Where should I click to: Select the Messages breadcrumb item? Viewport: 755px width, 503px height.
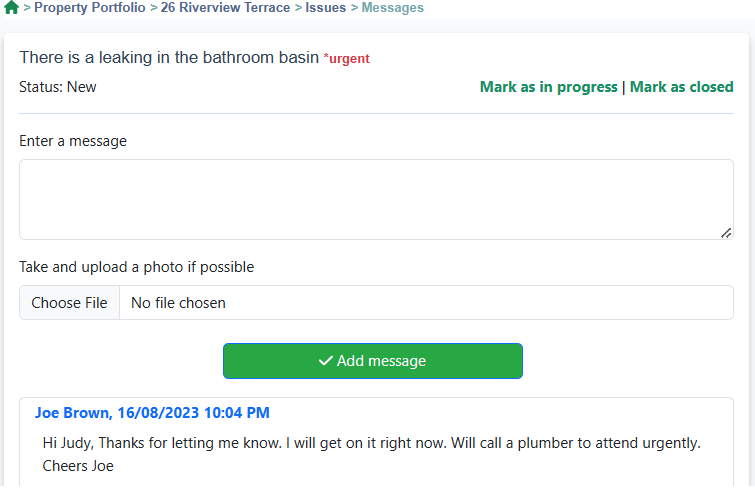pos(392,8)
